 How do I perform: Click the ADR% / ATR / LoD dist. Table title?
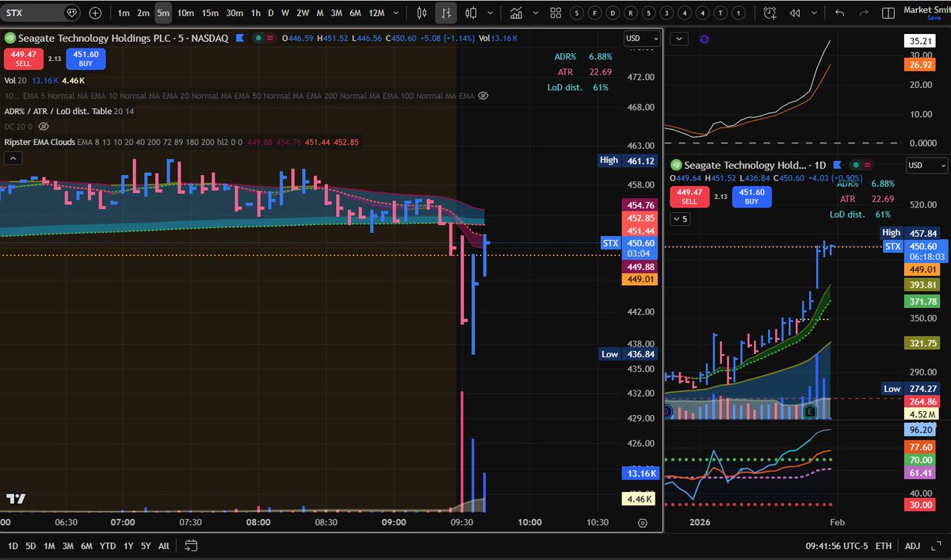click(58, 111)
